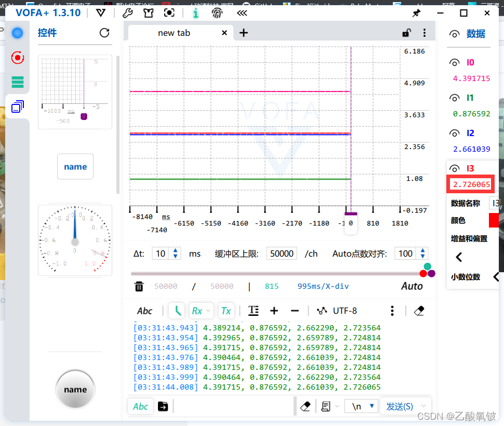The height and width of the screenshot is (426, 504).
Task: Refresh the 控件 widget list
Action: [x=104, y=33]
